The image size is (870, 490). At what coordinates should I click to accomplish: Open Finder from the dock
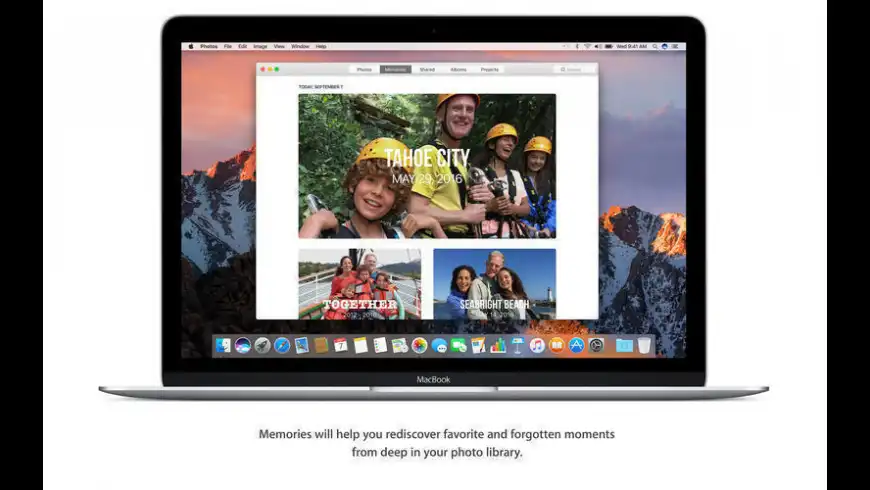[x=223, y=345]
